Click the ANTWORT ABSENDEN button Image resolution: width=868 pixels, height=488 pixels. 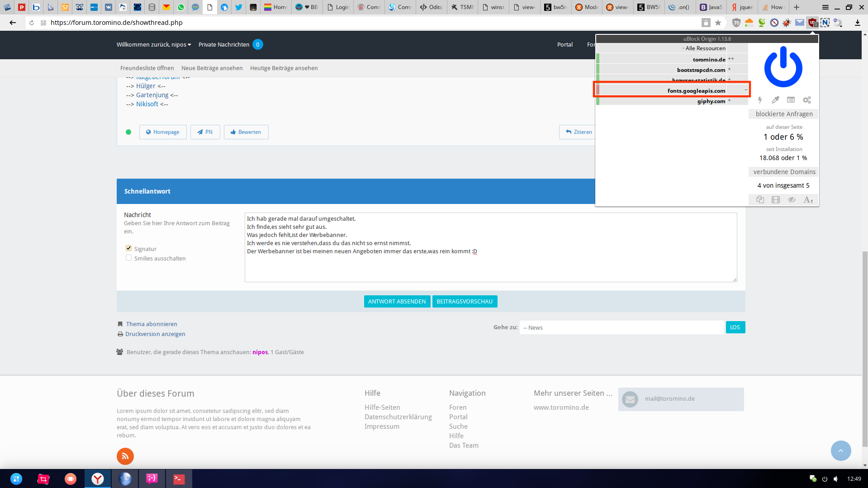pyautogui.click(x=397, y=301)
